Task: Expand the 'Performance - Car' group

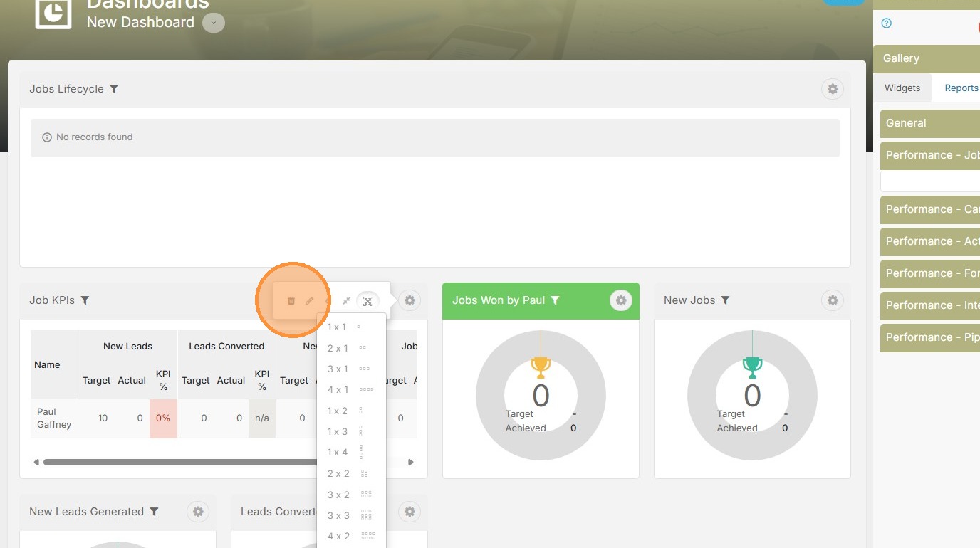Action: coord(930,209)
